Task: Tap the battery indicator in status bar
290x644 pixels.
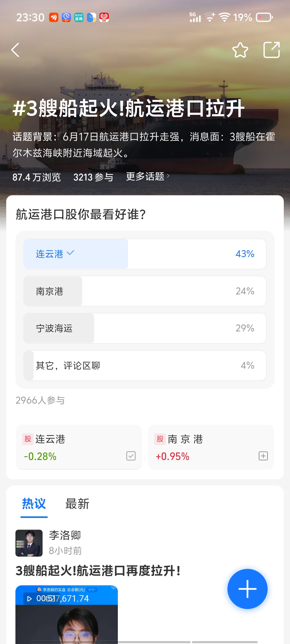Action: click(264, 17)
